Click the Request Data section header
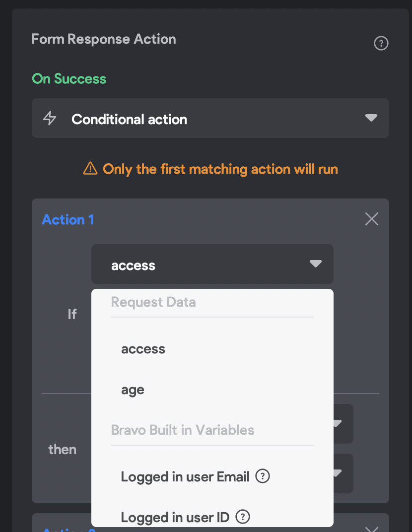Image resolution: width=412 pixels, height=532 pixels. 153,302
